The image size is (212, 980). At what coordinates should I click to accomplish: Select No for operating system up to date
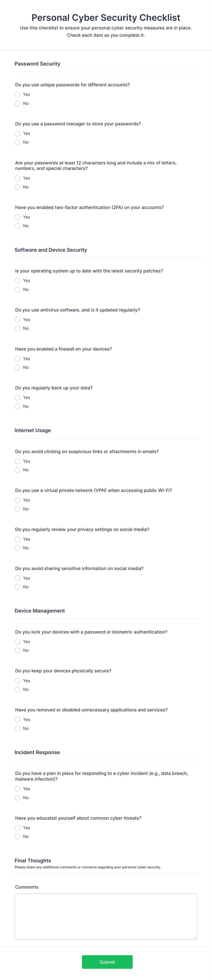[x=18, y=289]
